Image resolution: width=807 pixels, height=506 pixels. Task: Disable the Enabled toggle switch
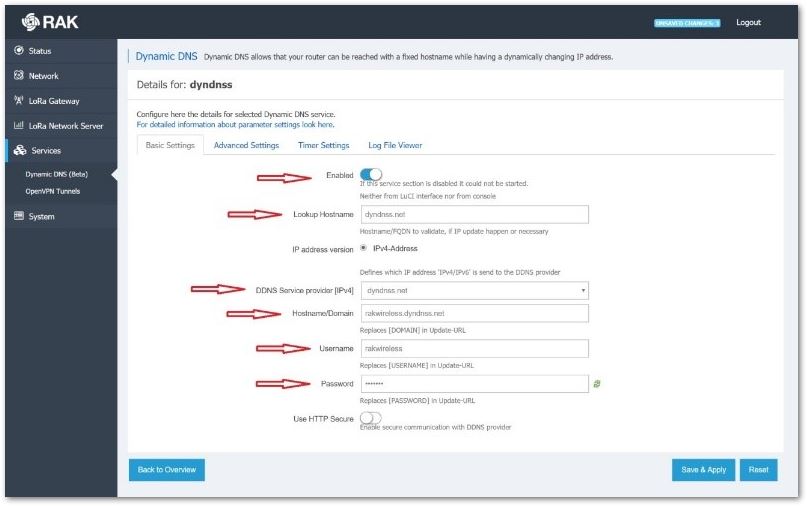[x=370, y=175]
